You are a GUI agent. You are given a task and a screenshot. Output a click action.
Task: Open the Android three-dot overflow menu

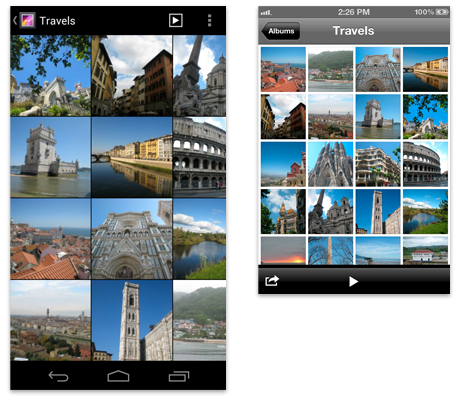[x=209, y=20]
